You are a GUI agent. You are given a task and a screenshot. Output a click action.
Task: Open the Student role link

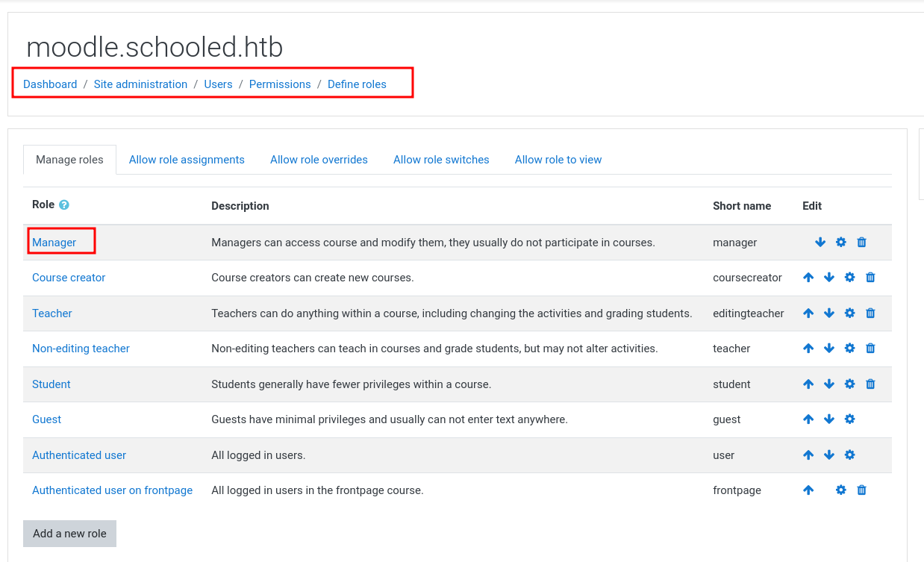click(x=51, y=384)
